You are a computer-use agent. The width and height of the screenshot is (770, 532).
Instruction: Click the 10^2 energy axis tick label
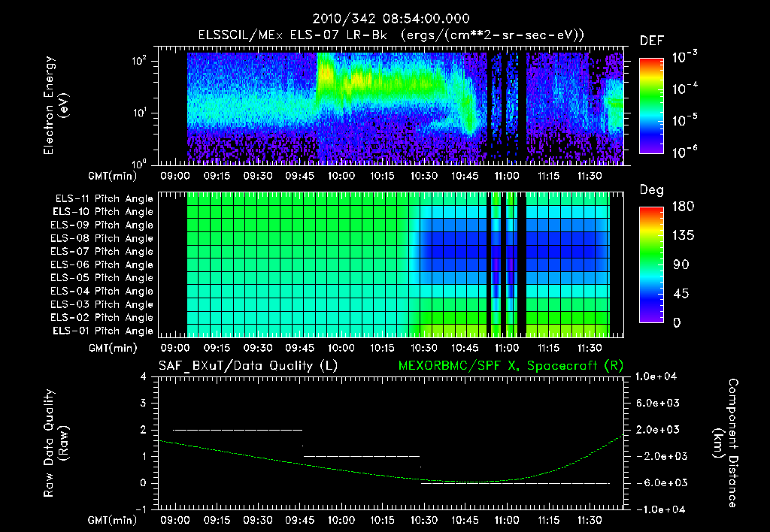tap(139, 61)
